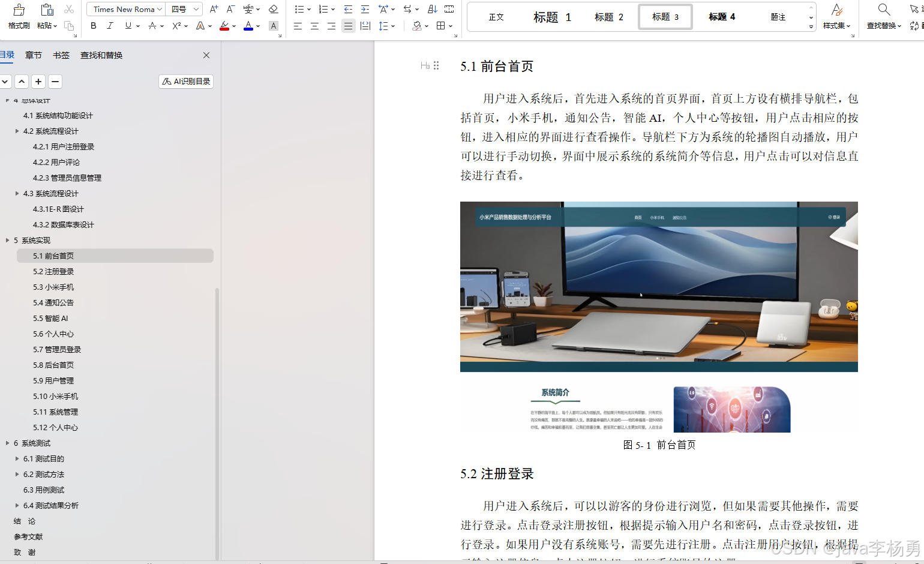Image resolution: width=924 pixels, height=564 pixels.
Task: Click the blue font color swatch
Action: coord(248,30)
